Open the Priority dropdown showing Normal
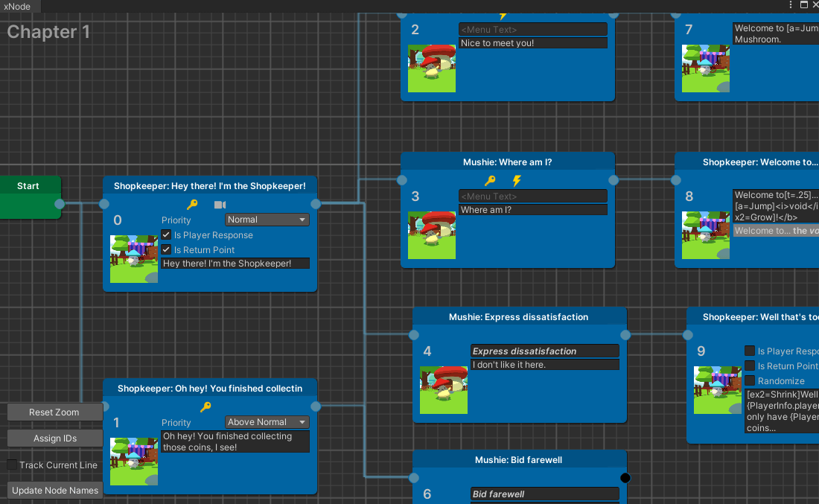The image size is (819, 504). pos(267,220)
